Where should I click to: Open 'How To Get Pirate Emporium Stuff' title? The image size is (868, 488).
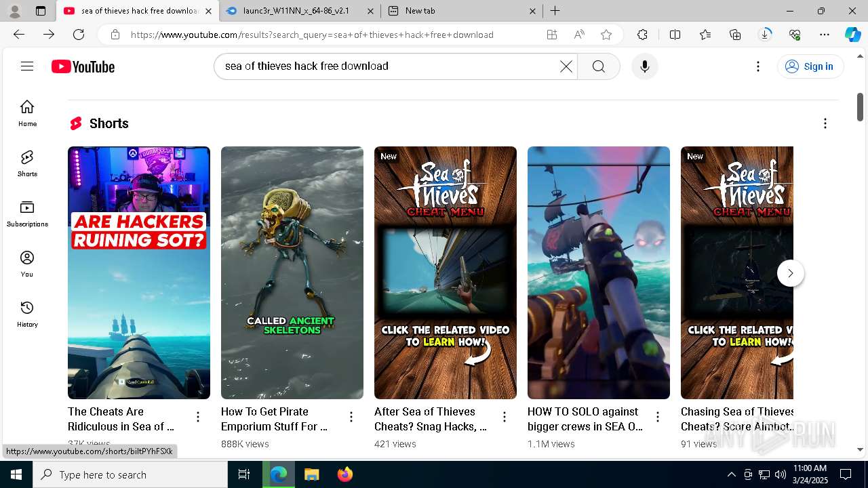274,419
